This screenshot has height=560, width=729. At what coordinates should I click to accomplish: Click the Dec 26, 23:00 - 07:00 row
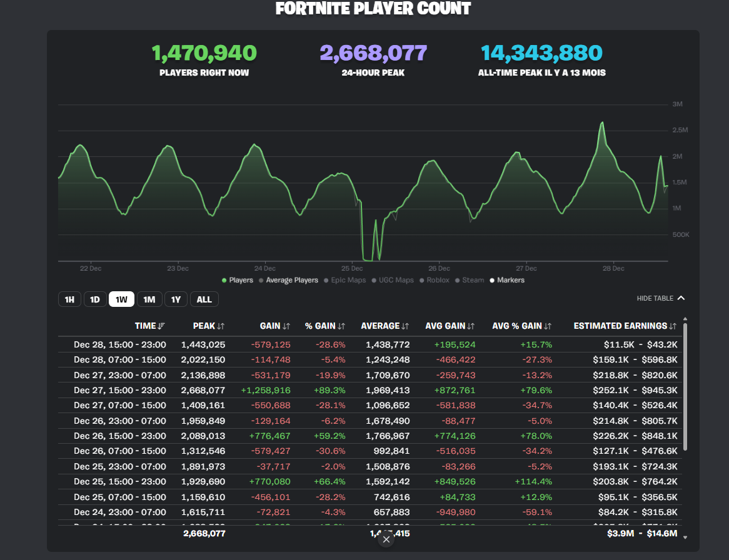click(x=370, y=421)
